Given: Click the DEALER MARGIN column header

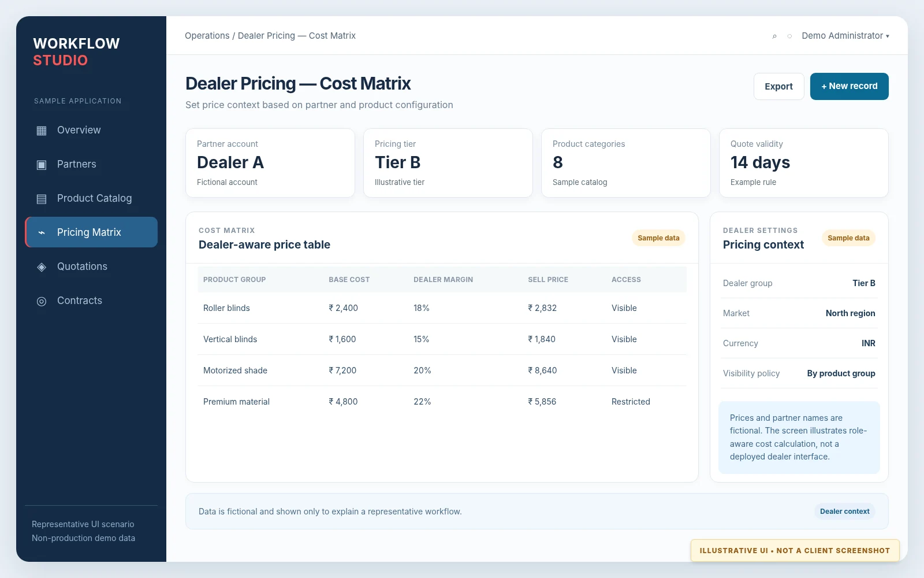Looking at the screenshot, I should [x=443, y=280].
